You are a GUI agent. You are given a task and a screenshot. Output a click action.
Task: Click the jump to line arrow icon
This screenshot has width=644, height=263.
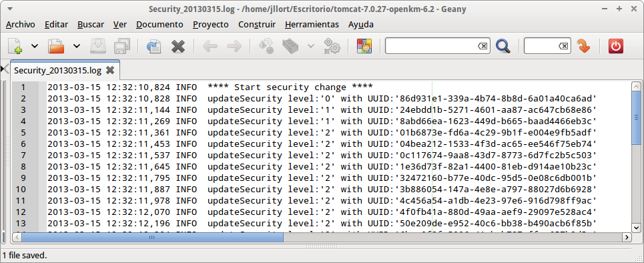[583, 46]
